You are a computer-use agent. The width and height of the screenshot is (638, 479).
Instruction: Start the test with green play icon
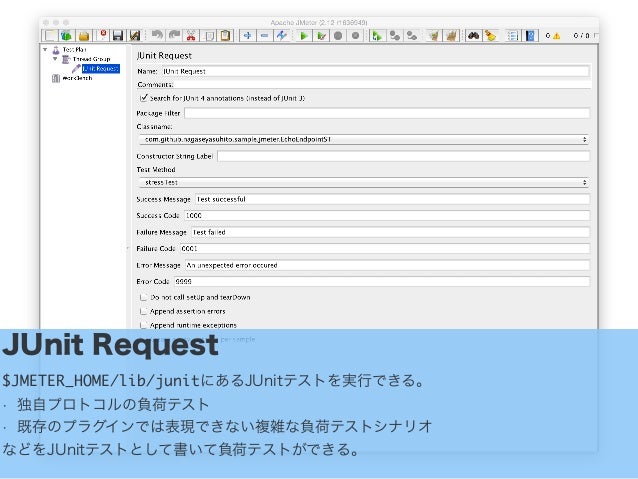pos(303,36)
